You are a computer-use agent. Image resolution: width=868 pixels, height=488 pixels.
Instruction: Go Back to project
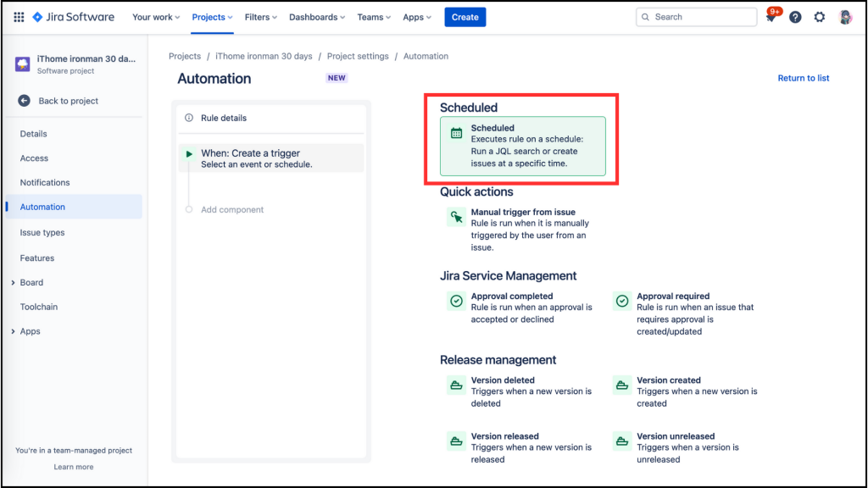click(69, 101)
